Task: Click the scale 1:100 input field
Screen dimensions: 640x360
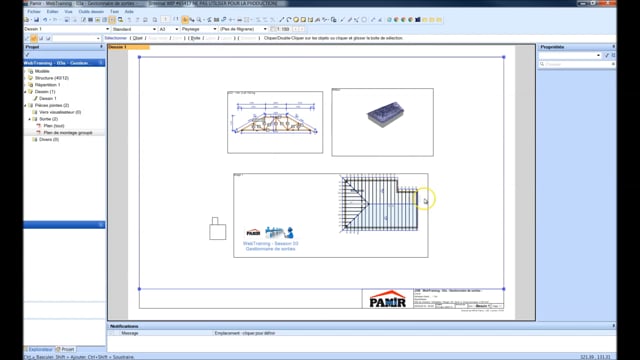Action: tap(283, 29)
